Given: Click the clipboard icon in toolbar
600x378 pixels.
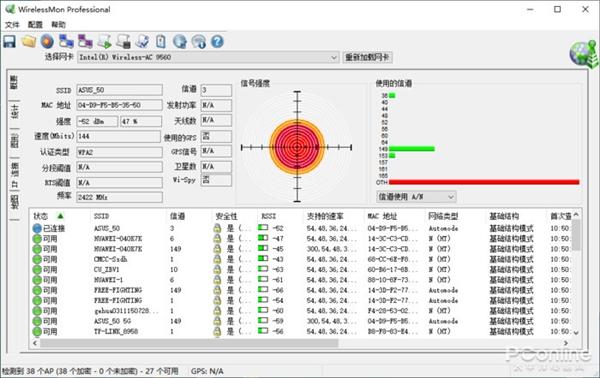Looking at the screenshot, I should (x=161, y=41).
